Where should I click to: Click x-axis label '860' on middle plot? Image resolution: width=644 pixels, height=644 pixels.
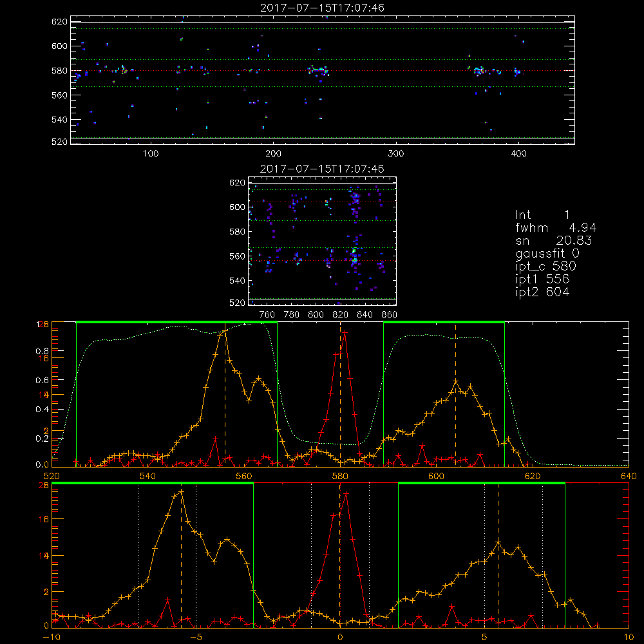[x=390, y=315]
